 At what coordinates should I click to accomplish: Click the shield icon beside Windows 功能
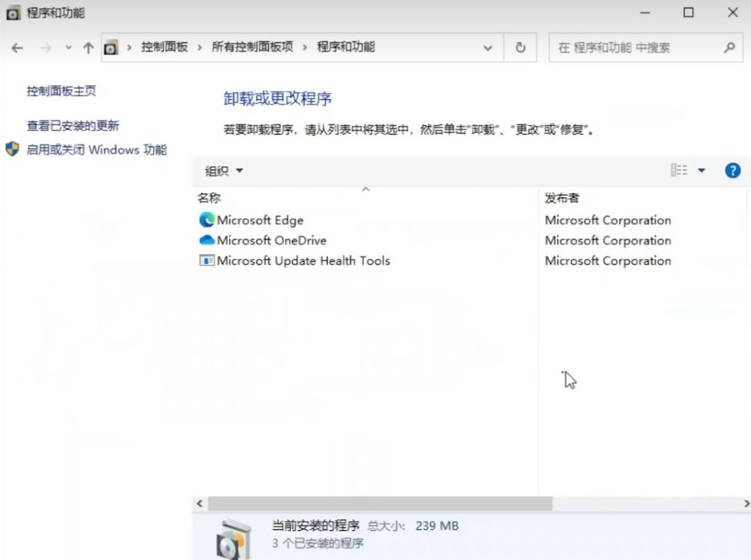(x=13, y=149)
